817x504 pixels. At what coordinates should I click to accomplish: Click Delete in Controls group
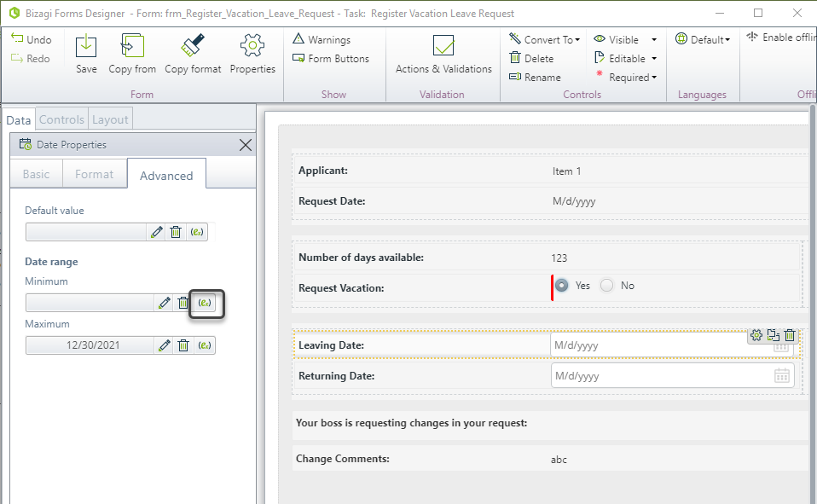coord(531,58)
